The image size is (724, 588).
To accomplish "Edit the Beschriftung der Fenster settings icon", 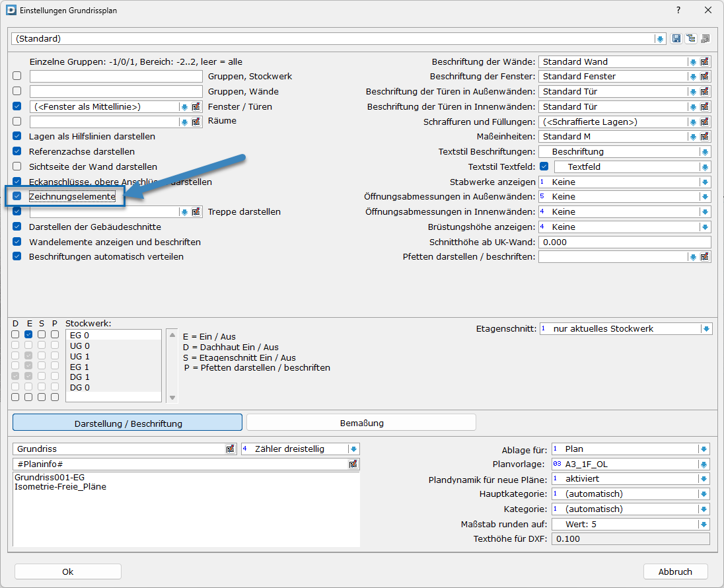I will click(x=705, y=77).
